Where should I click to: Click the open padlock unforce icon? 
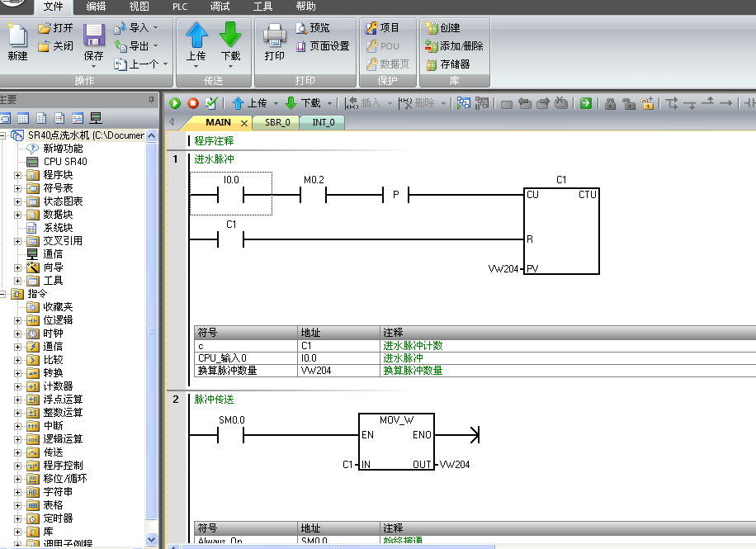click(x=629, y=103)
